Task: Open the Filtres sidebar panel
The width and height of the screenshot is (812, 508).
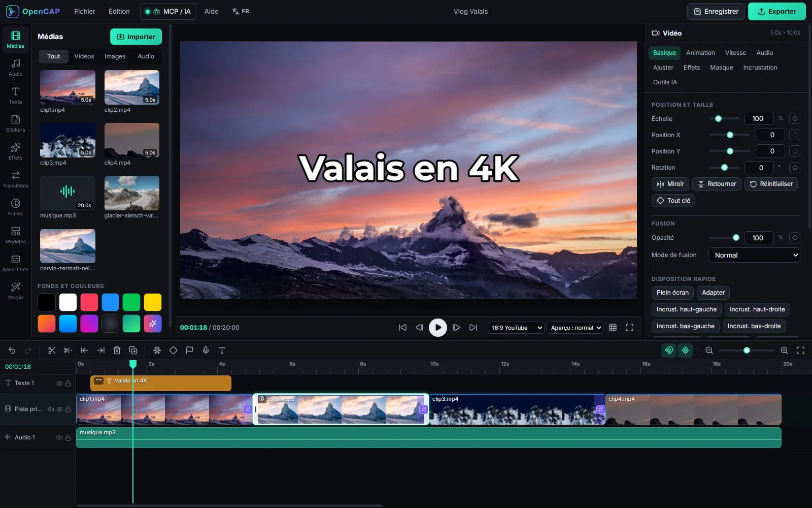Action: [16, 207]
